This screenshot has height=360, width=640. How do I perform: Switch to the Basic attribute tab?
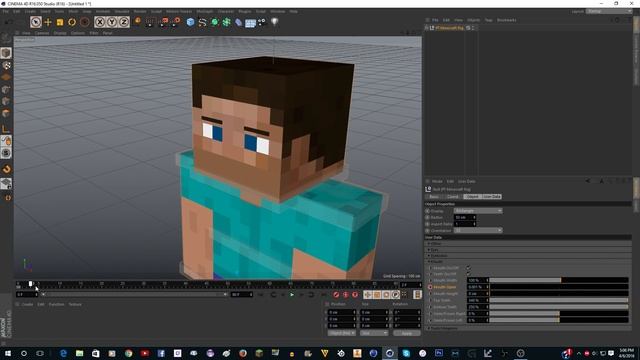click(434, 197)
